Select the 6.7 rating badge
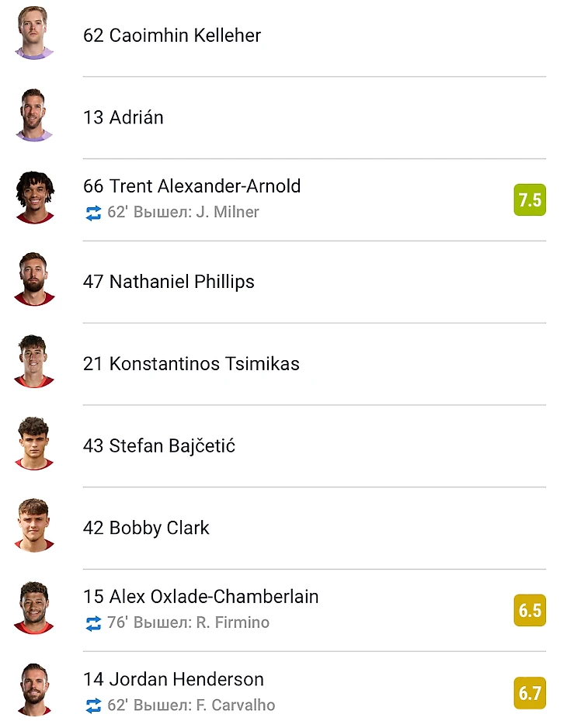The image size is (567, 728). [530, 693]
